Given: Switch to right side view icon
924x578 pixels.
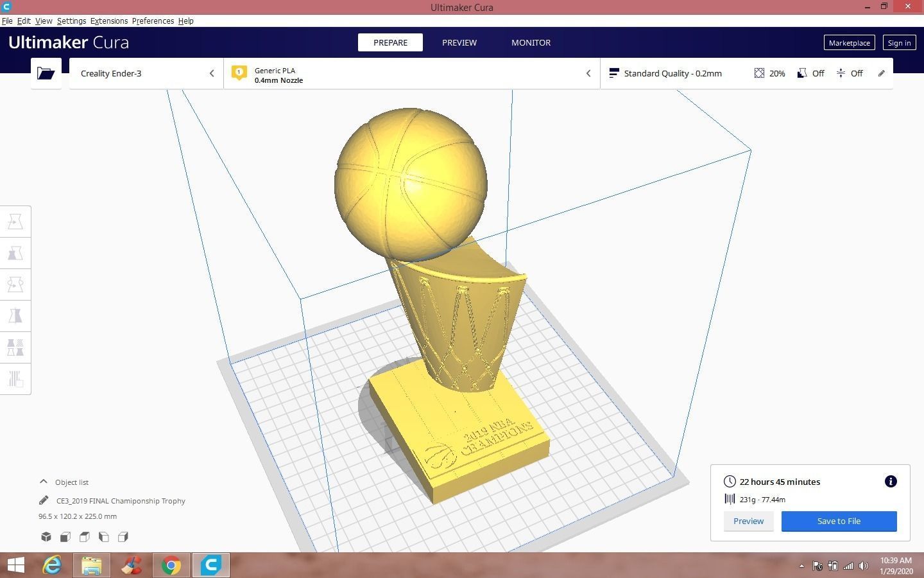Looking at the screenshot, I should [x=123, y=537].
